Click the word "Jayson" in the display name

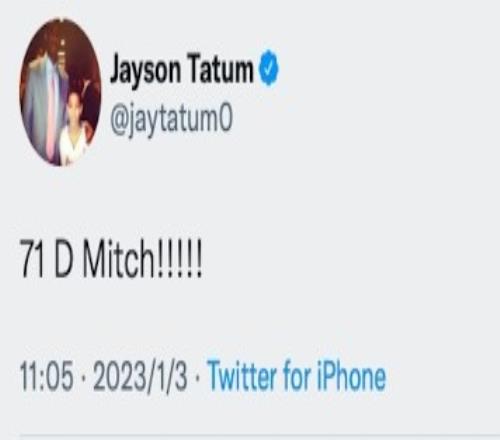tap(145, 71)
